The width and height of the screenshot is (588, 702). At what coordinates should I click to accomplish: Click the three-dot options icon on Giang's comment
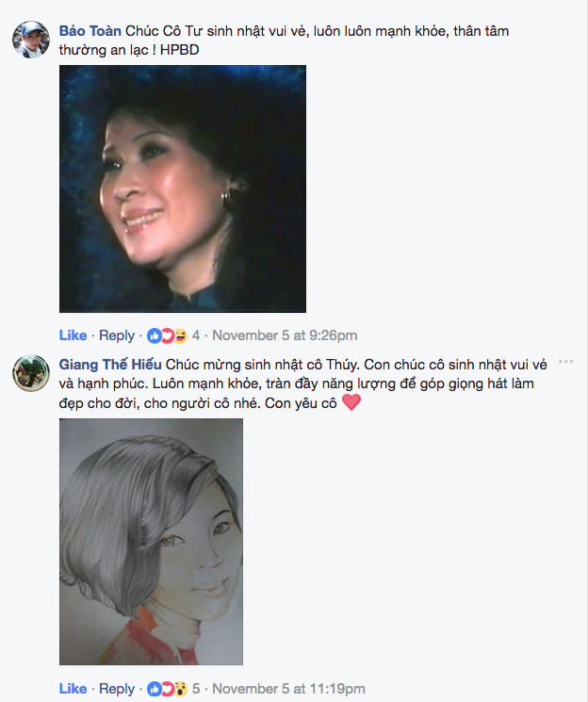(565, 361)
